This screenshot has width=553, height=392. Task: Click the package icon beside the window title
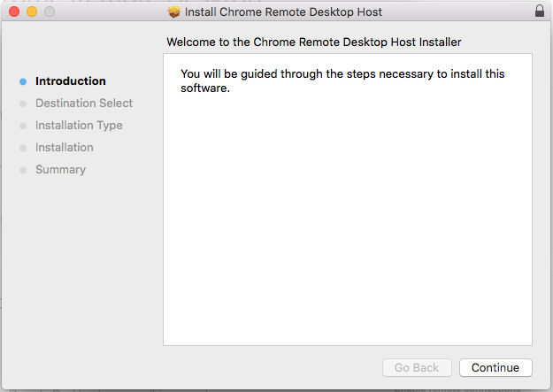click(x=174, y=12)
